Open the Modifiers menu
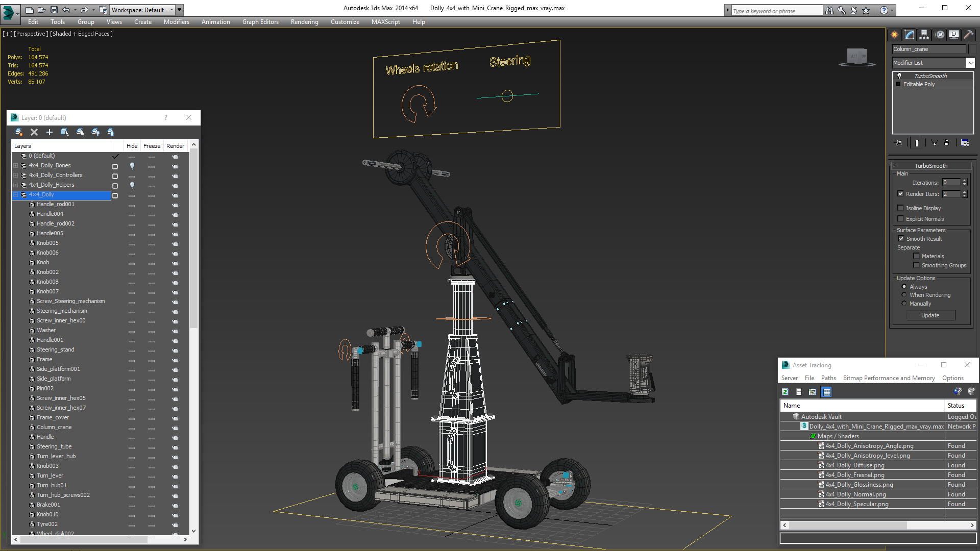 point(177,22)
